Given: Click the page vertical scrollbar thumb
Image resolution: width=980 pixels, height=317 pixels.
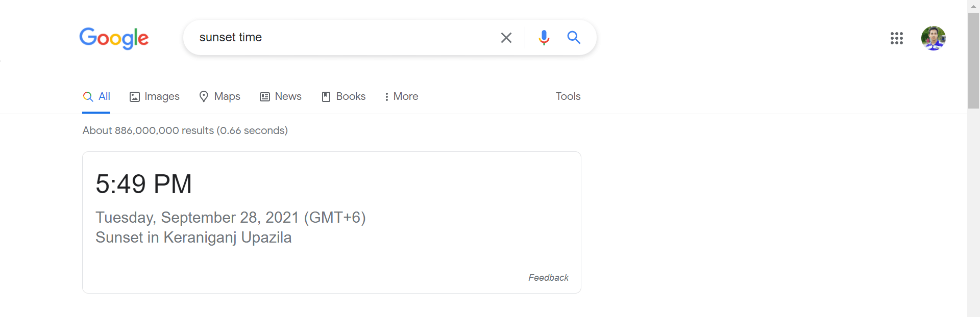Looking at the screenshot, I should click(x=973, y=61).
